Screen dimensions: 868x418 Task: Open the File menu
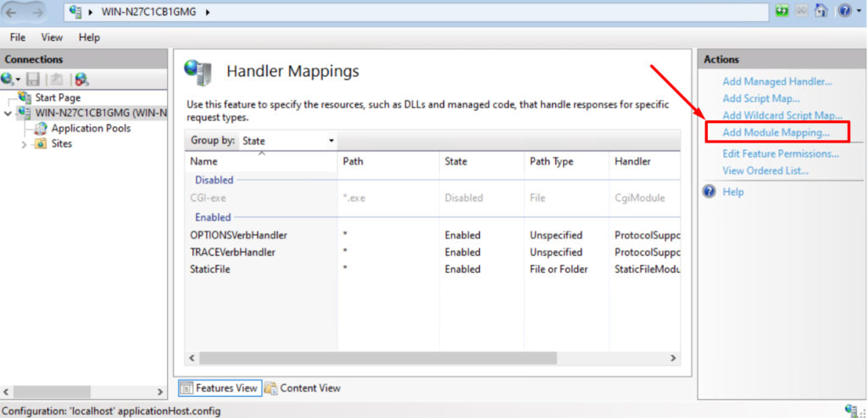[18, 37]
